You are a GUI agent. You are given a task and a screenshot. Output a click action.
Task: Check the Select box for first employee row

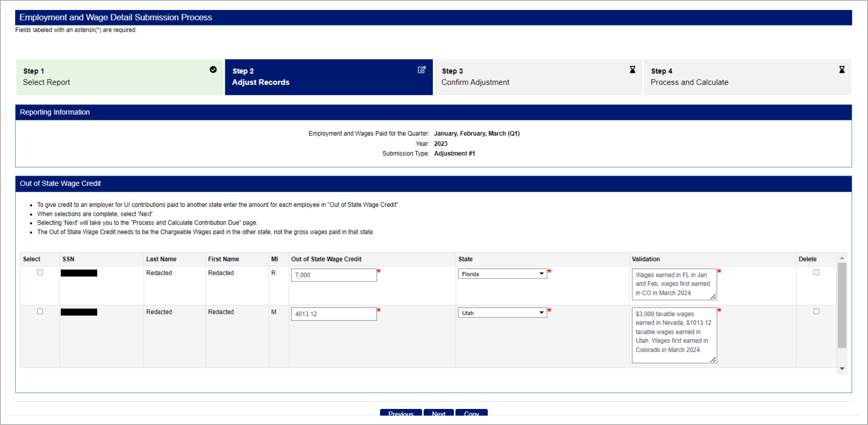(x=40, y=272)
